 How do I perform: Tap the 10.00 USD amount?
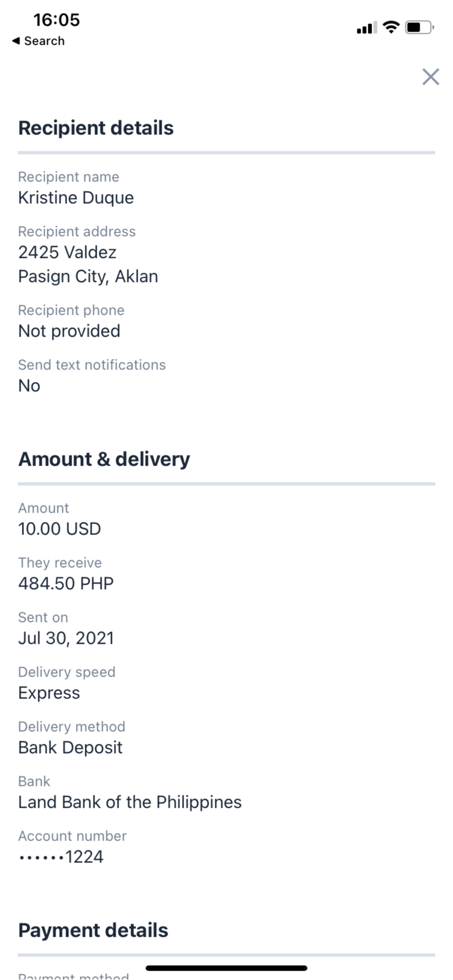[60, 529]
